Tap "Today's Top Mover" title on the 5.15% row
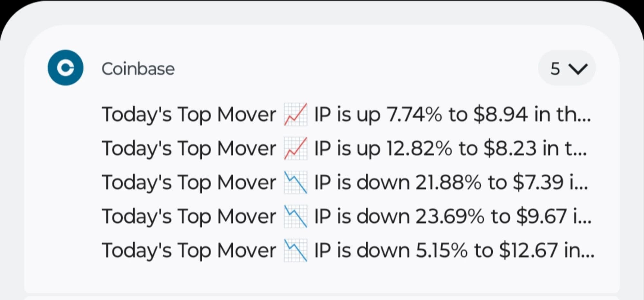The height and width of the screenshot is (300, 644). pos(189,250)
